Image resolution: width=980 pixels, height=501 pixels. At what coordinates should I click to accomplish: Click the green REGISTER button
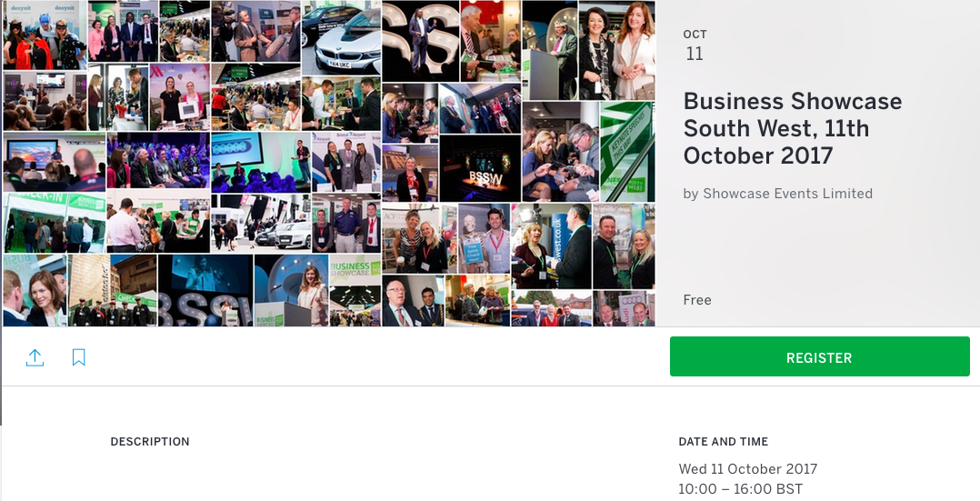click(819, 356)
